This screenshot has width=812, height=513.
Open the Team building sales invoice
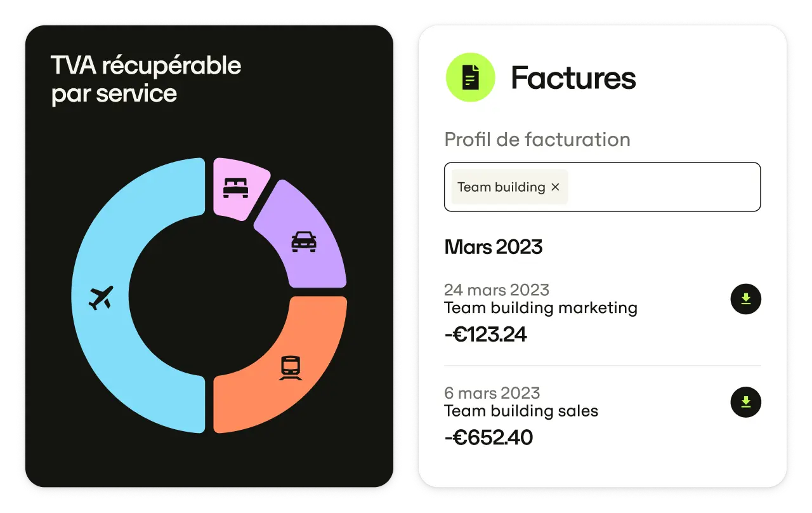coord(521,411)
